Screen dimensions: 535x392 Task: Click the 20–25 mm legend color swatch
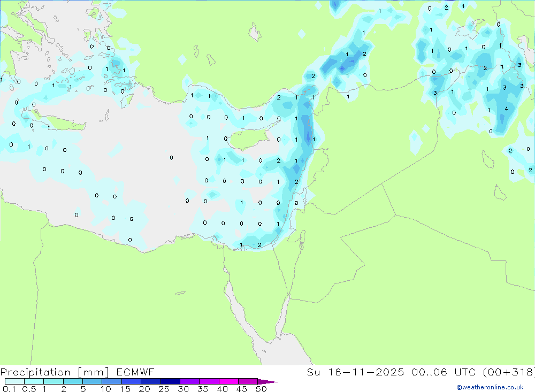pos(151,381)
